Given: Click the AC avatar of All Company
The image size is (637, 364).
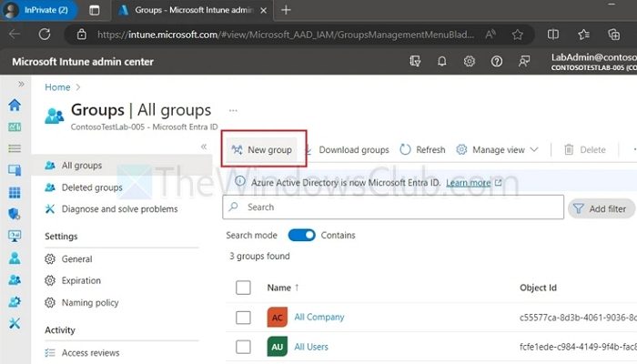Looking at the screenshot, I should pyautogui.click(x=277, y=318).
